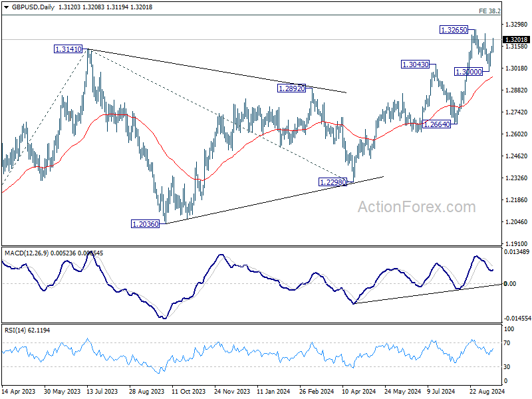The width and height of the screenshot is (532, 399).
Task: Select the 1.28920 price label
Action: tap(292, 88)
